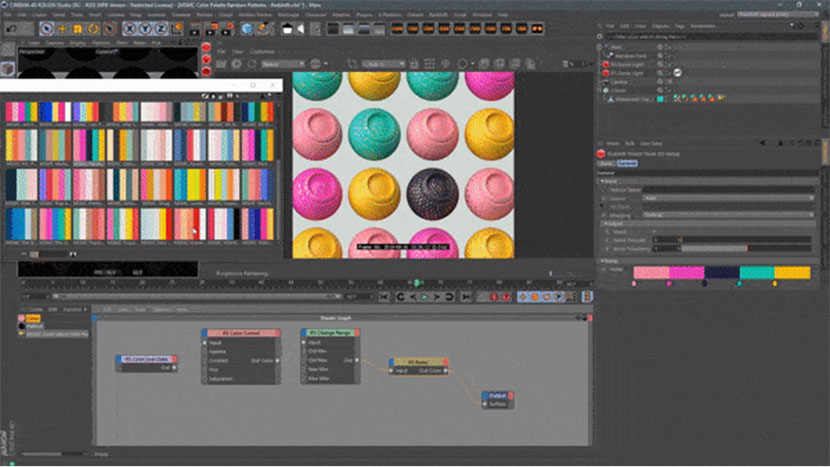Open the Mapping dropdown in attributes

728,215
